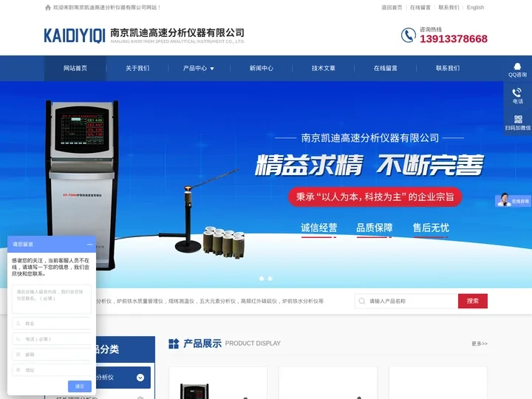Focus the 电话 (必填) phone field
This screenshot has width=532, height=399.
(x=52, y=339)
